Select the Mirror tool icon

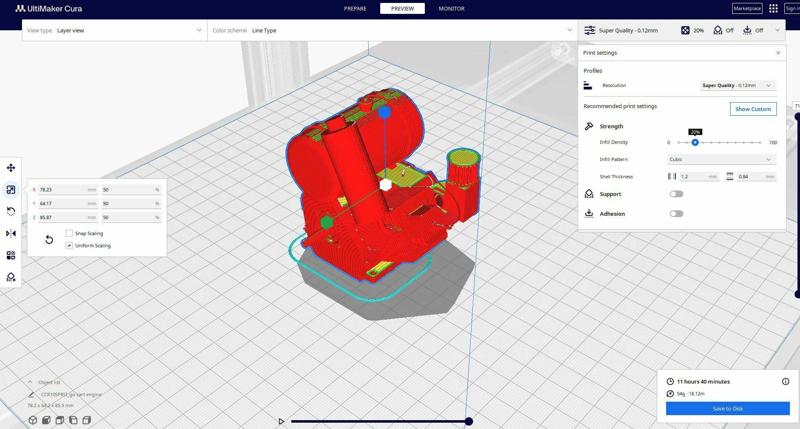click(11, 233)
